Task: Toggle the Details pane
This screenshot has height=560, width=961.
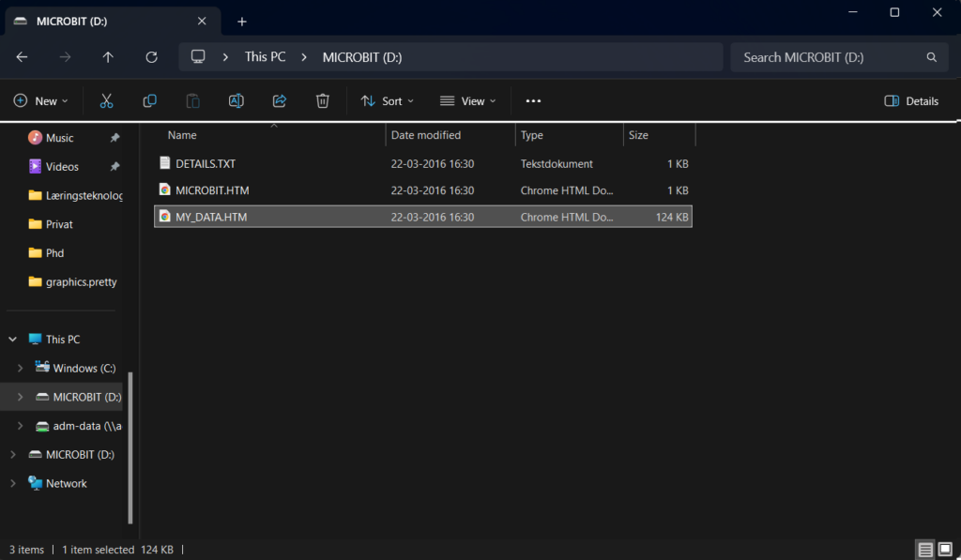Action: pyautogui.click(x=911, y=101)
